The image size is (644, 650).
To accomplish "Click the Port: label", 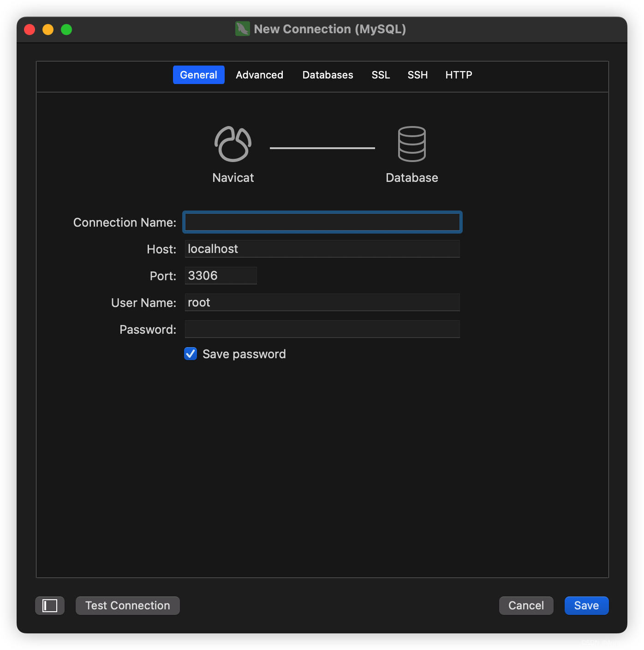I will 163,276.
